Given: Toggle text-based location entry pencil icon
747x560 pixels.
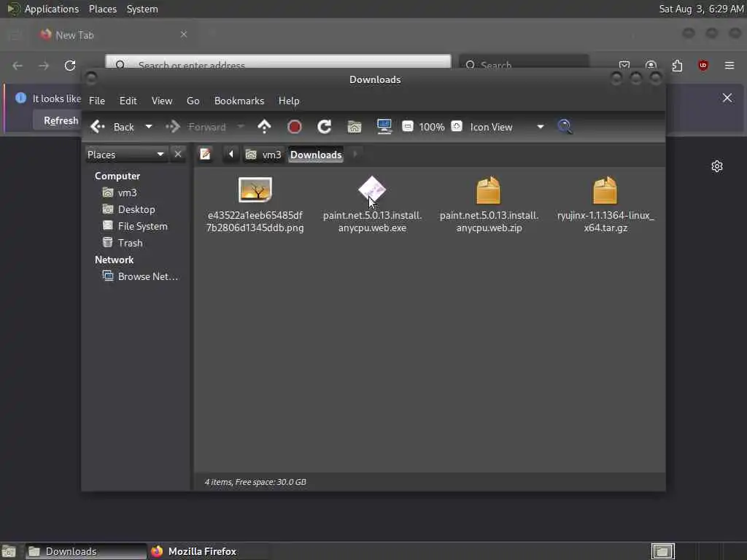Looking at the screenshot, I should tap(205, 155).
